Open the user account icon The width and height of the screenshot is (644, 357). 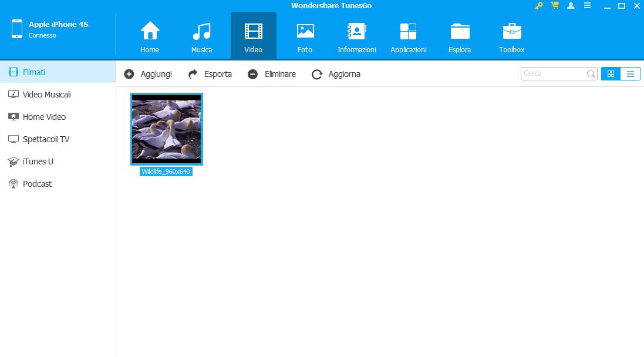click(x=571, y=6)
